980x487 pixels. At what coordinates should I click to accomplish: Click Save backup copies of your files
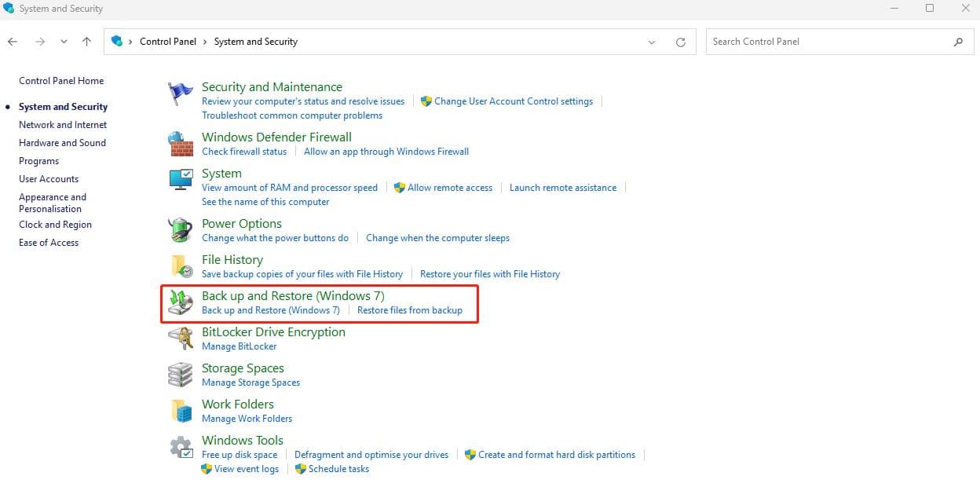tap(302, 274)
